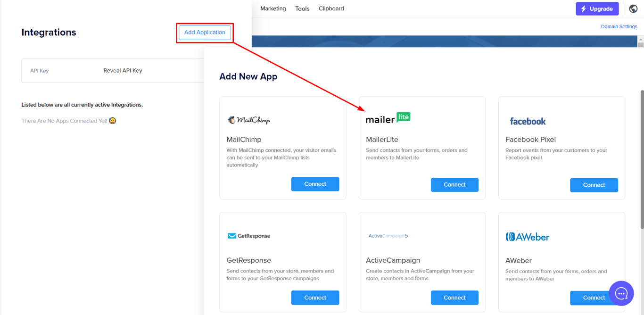Click the Integrations heading

coord(49,33)
